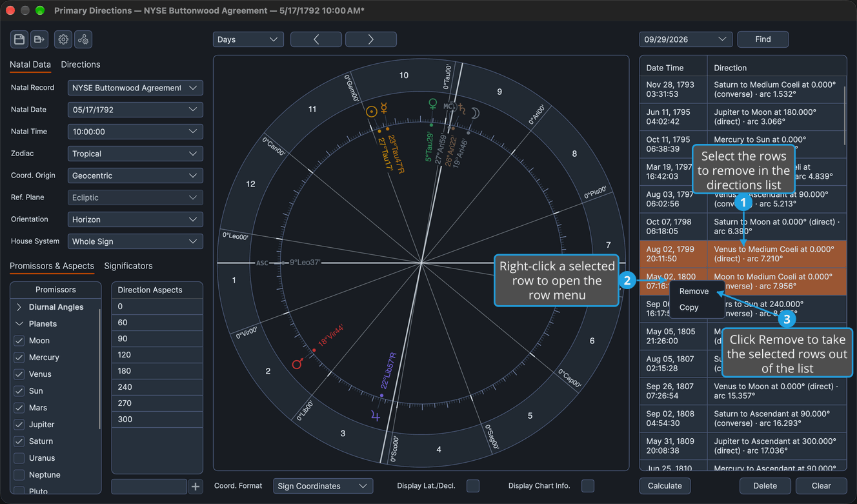Click the node-and-gear configuration icon

(x=83, y=39)
